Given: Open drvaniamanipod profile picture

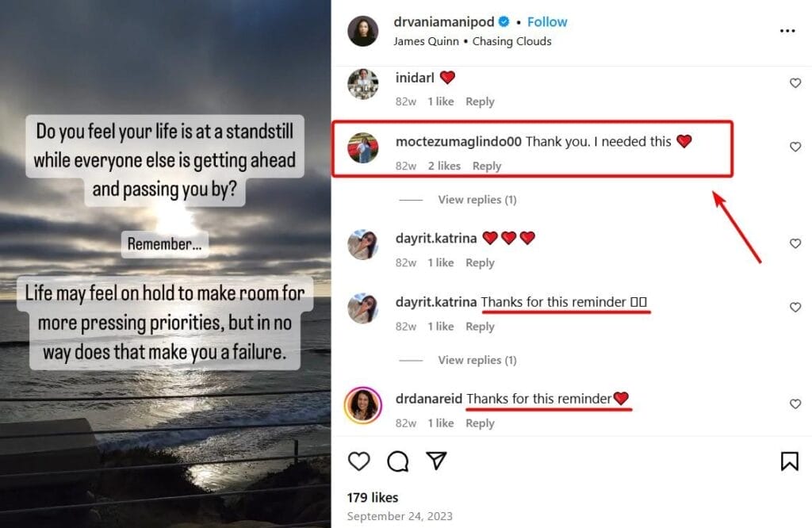Looking at the screenshot, I should (363, 31).
